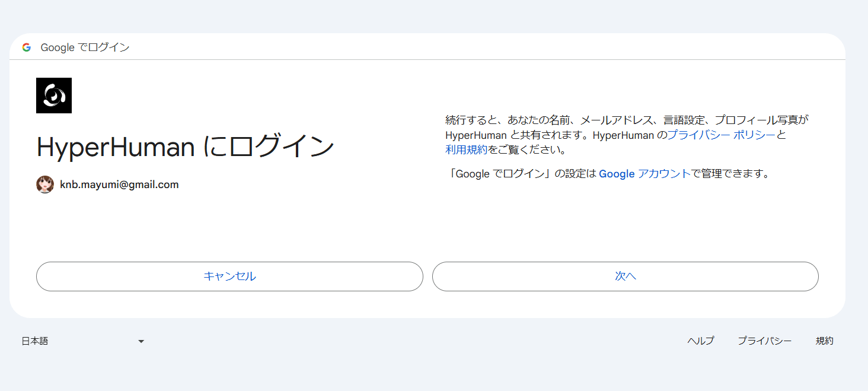The width and height of the screenshot is (868, 391).
Task: Click the HyperHuman app logo
Action: point(54,96)
